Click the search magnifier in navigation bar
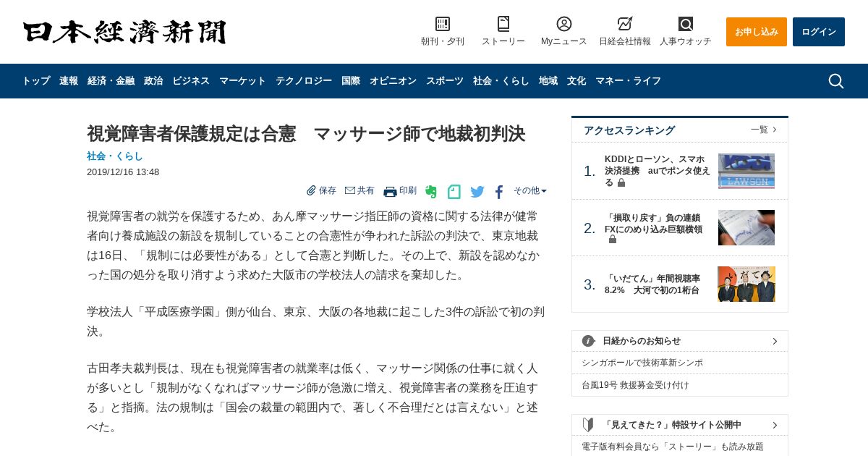Image resolution: width=868 pixels, height=456 pixels. click(x=836, y=81)
